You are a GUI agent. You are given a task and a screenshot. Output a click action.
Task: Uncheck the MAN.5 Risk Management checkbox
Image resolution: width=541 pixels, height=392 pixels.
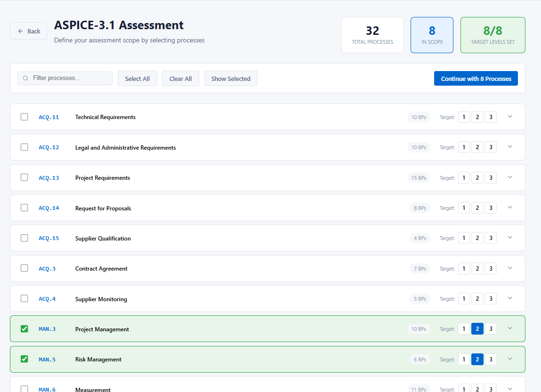pyautogui.click(x=24, y=359)
